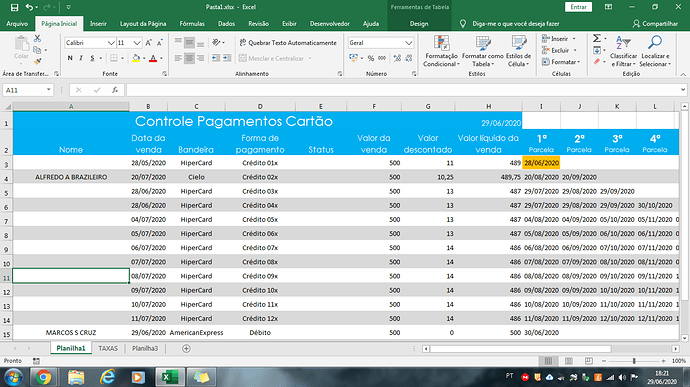
Task: Click in the formula bar
Action: pyautogui.click(x=402, y=90)
